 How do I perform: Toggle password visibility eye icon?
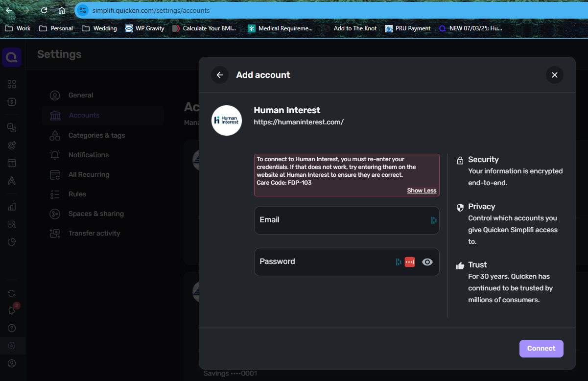point(427,262)
